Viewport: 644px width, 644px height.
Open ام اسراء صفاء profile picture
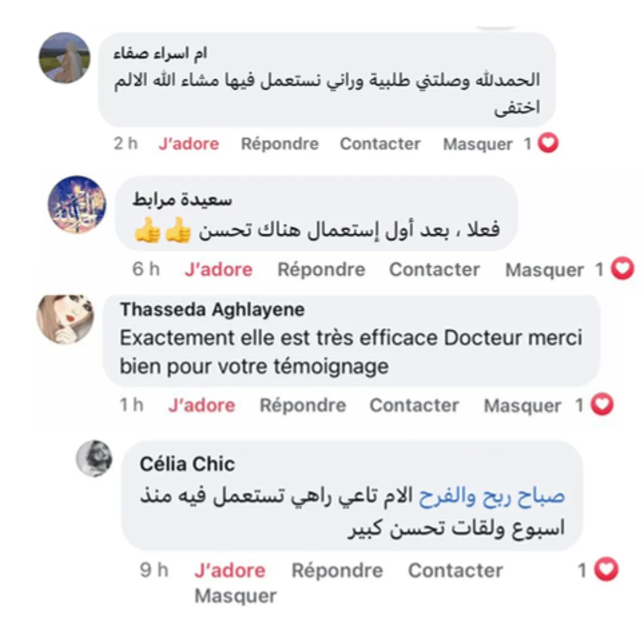(64, 58)
